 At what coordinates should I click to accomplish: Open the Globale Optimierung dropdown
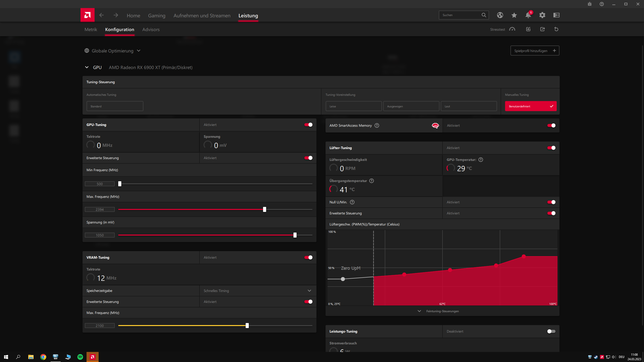113,51
